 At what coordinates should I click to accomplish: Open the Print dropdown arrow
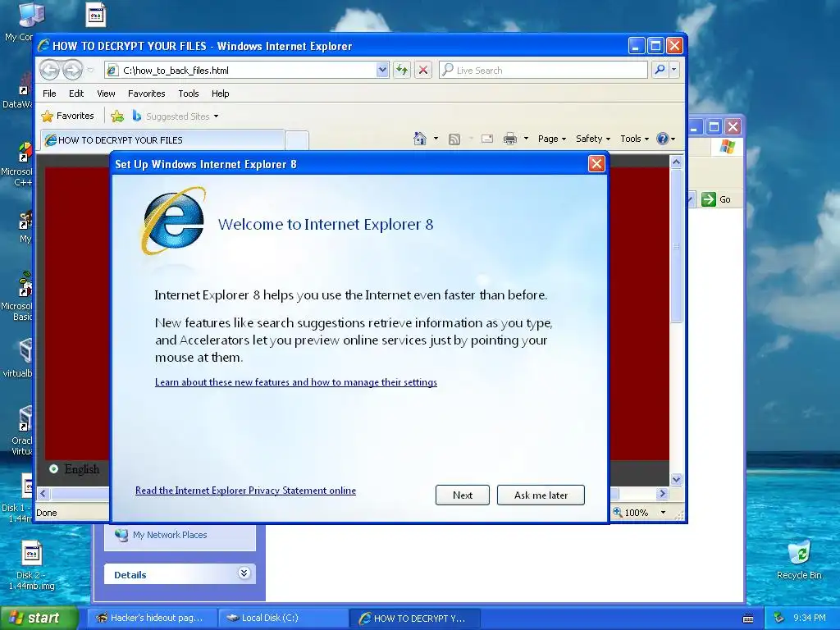tap(526, 139)
